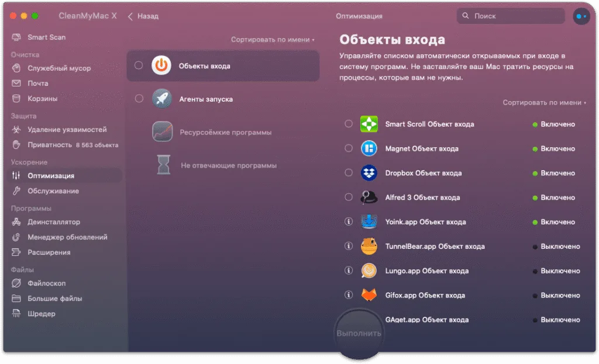This screenshot has width=599, height=364.
Task: Toggle Включено status for Smart Scroll
Action: pyautogui.click(x=553, y=124)
